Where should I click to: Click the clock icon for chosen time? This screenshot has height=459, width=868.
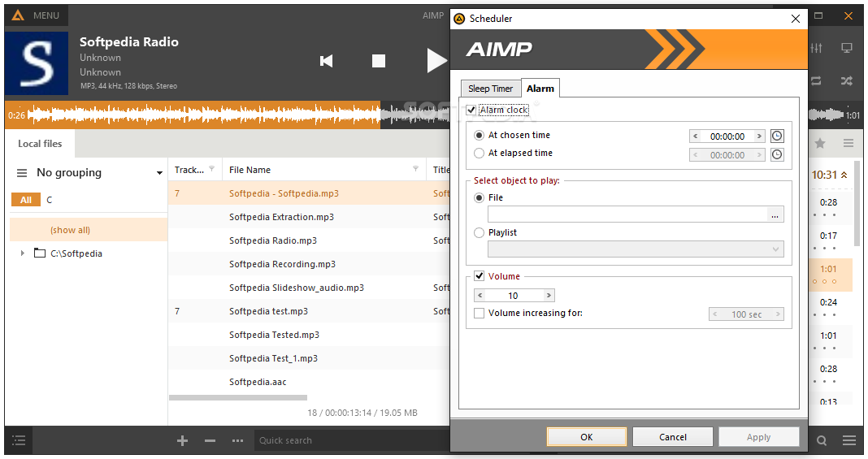[x=777, y=136]
